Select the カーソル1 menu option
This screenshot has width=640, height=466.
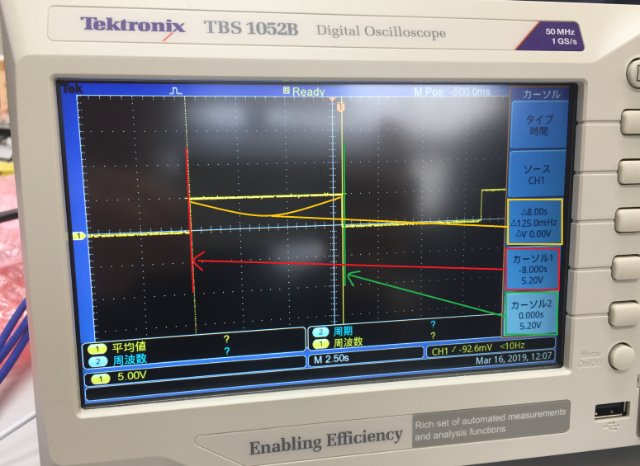532,269
